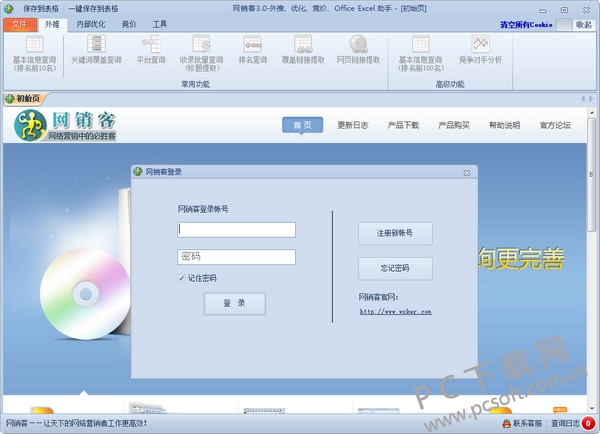Collapse the ribbon with 收起
The image size is (600, 434).
pos(584,24)
